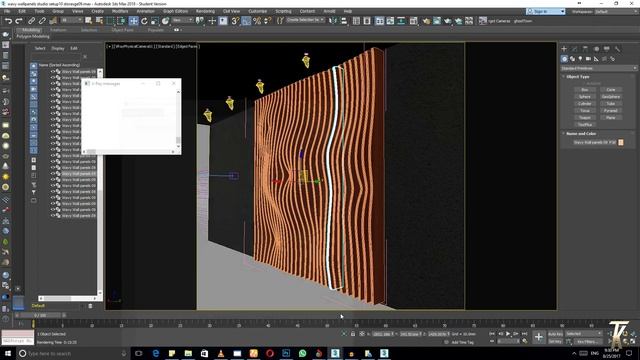640x360 pixels.
Task: Open the Hierarchy command panel tab
Action: 585,49
